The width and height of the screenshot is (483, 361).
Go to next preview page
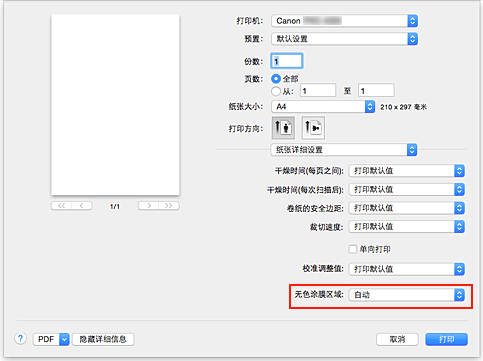[149, 206]
